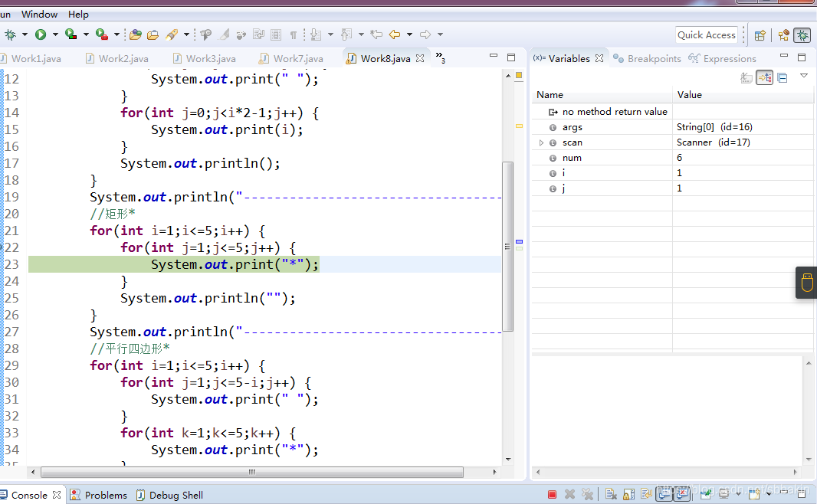
Task: Select the args variable row
Action: tap(672, 127)
